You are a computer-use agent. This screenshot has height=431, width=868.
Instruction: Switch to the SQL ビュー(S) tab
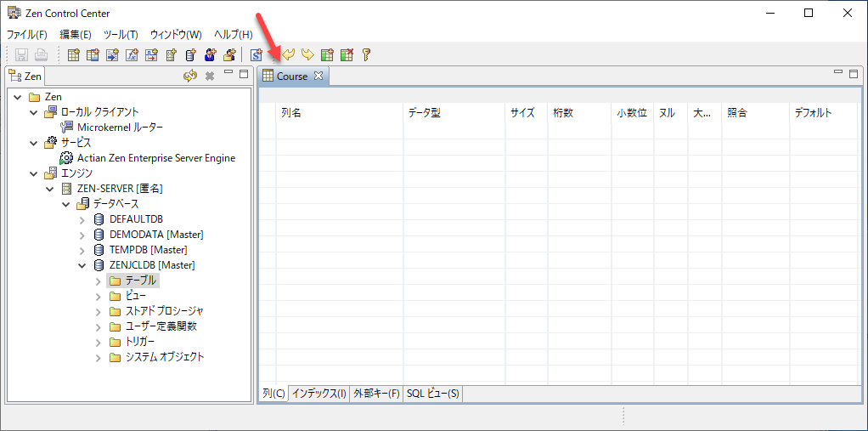point(432,394)
